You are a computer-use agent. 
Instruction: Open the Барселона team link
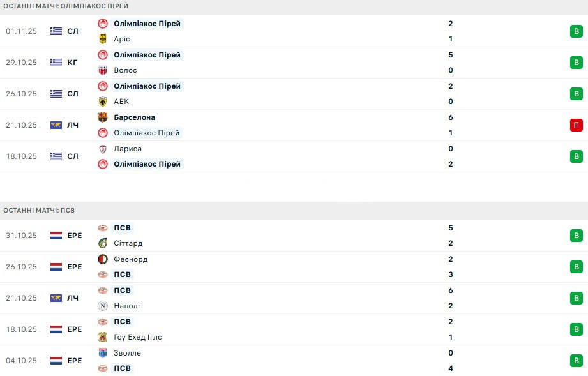pyautogui.click(x=134, y=117)
